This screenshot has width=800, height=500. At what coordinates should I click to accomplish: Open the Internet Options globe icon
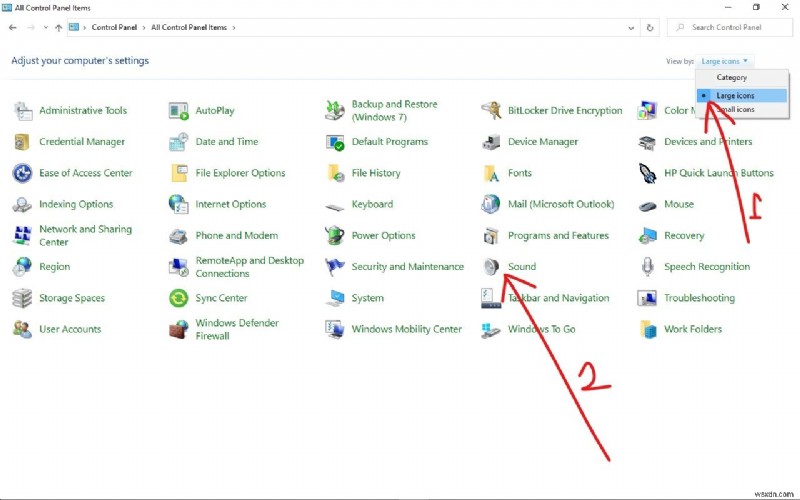click(x=179, y=204)
